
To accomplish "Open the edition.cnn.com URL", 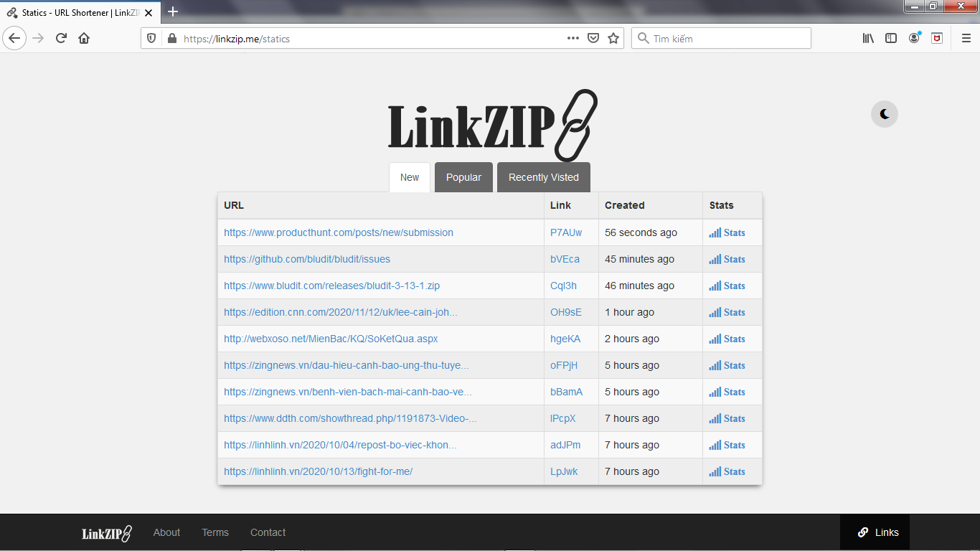I will [x=340, y=312].
